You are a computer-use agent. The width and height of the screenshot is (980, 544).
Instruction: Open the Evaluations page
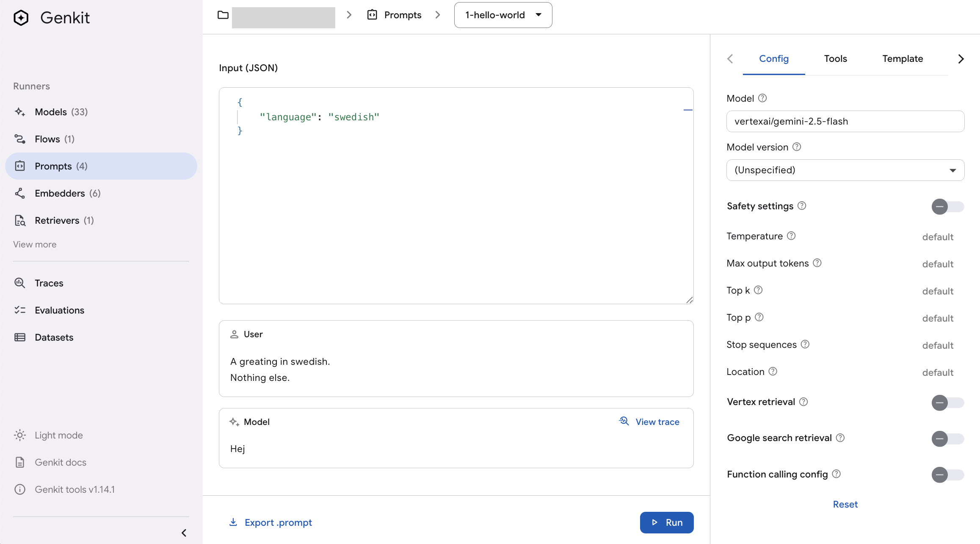[x=59, y=310]
